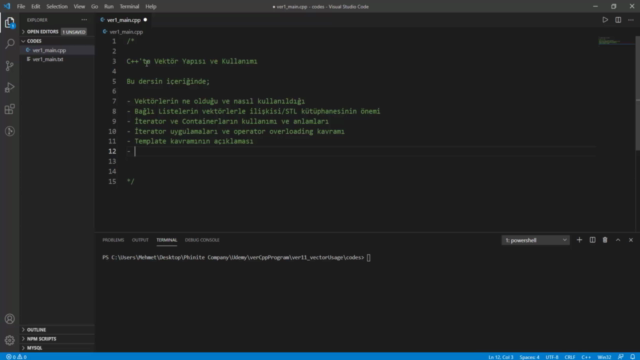Change file encoding UTF-8
Image resolution: width=640 pixels, height=360 pixels.
551,357
